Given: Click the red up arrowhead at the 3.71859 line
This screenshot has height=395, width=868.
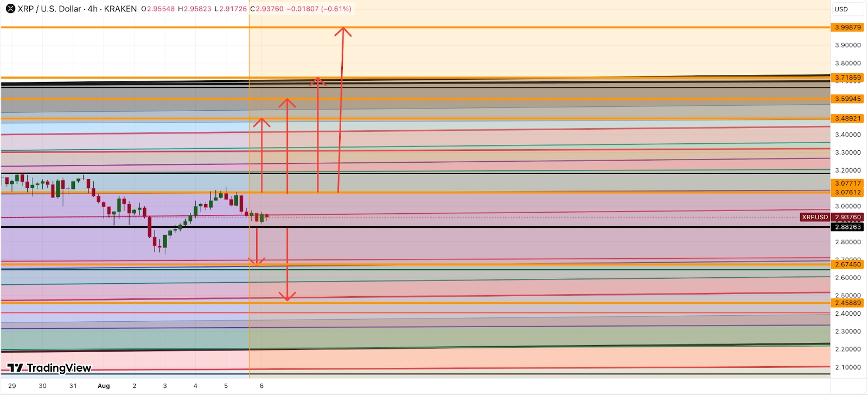Looking at the screenshot, I should pyautogui.click(x=318, y=81).
